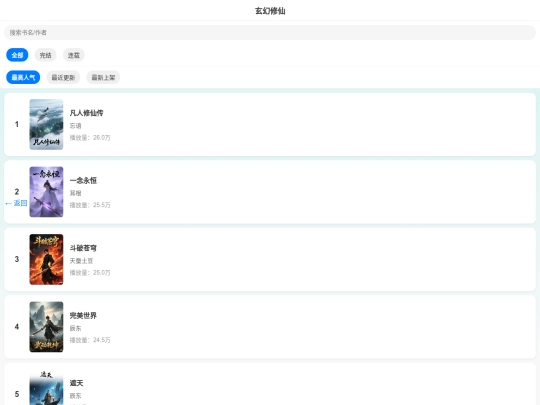The width and height of the screenshot is (540, 405).
Task: Click the 玄幻修仙 page title
Action: [x=270, y=11]
